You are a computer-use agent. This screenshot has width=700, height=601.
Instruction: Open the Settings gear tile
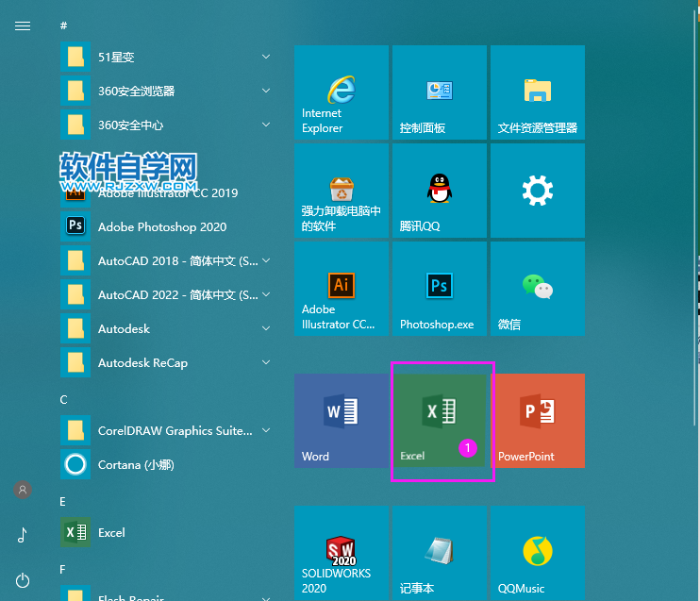click(538, 191)
